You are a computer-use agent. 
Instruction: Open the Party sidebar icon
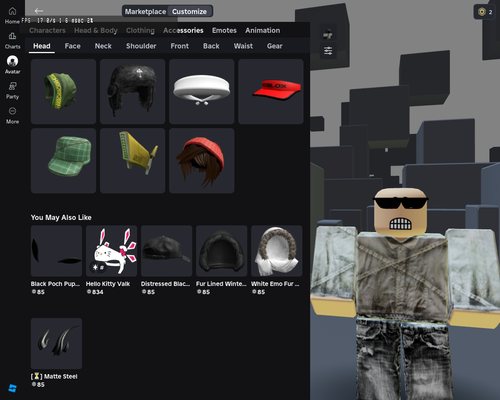click(x=12, y=90)
